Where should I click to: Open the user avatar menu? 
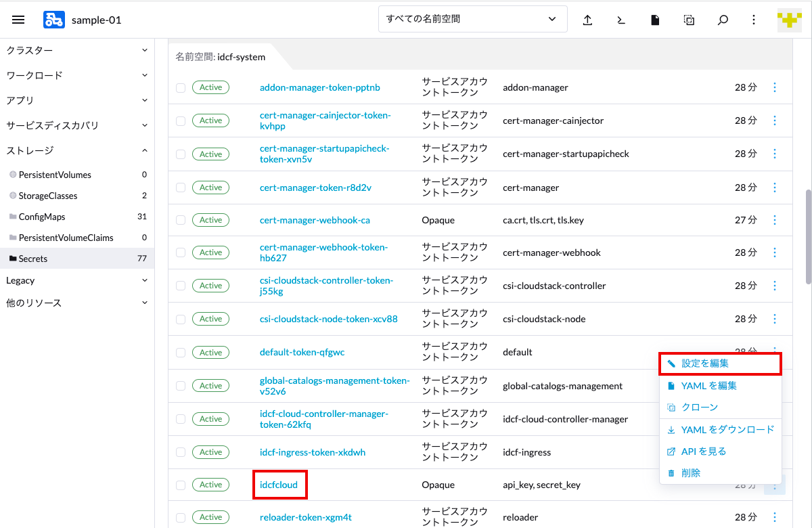(x=790, y=20)
